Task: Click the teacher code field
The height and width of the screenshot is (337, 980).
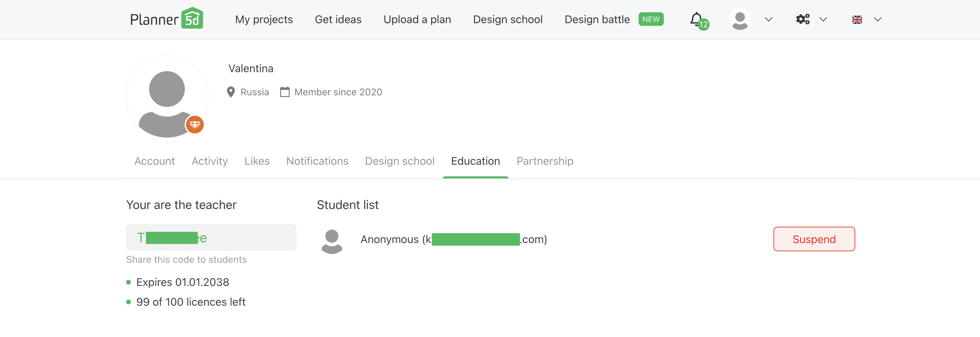Action: 211,238
